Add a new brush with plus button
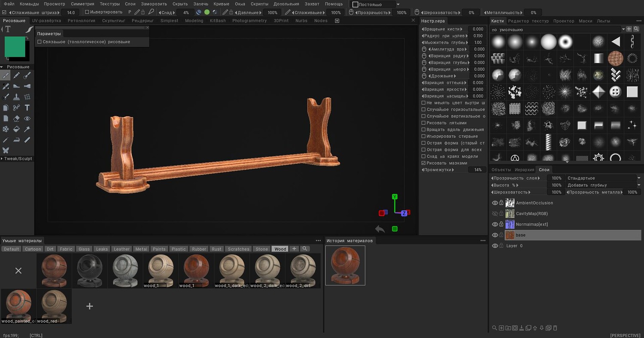Screen dimensions: 644x338 tap(629, 29)
